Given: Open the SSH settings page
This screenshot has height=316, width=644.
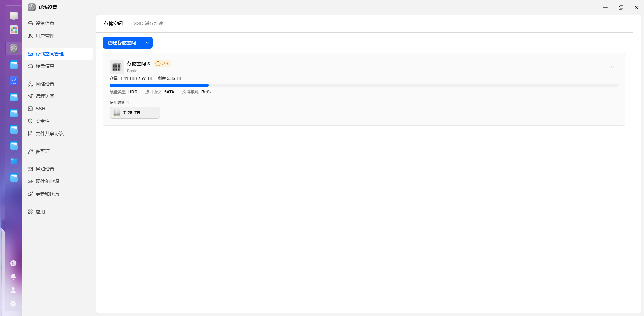Looking at the screenshot, I should coord(59,109).
